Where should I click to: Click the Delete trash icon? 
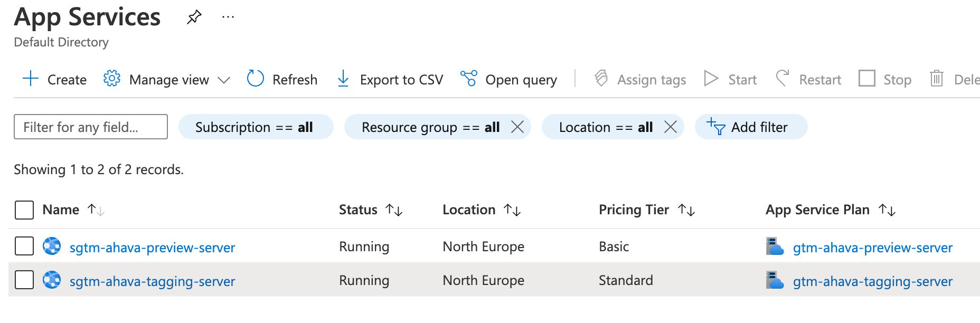pyautogui.click(x=937, y=79)
